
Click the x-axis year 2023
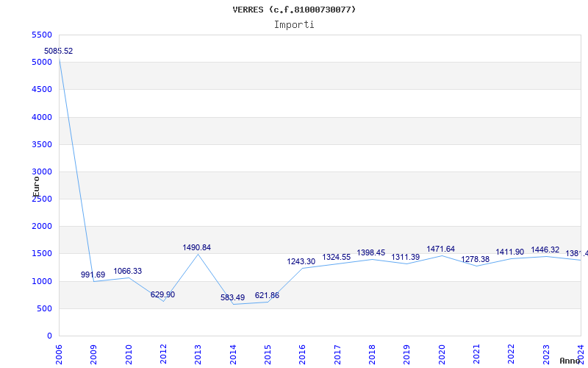coord(546,355)
